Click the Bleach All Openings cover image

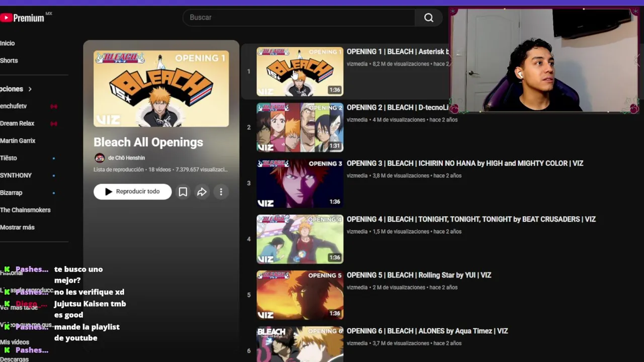[161, 88]
